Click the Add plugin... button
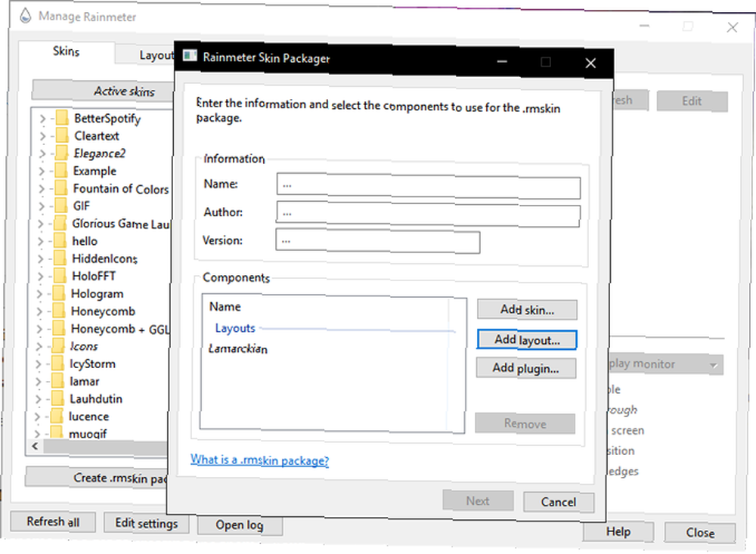This screenshot has height=554, width=756. coord(526,368)
